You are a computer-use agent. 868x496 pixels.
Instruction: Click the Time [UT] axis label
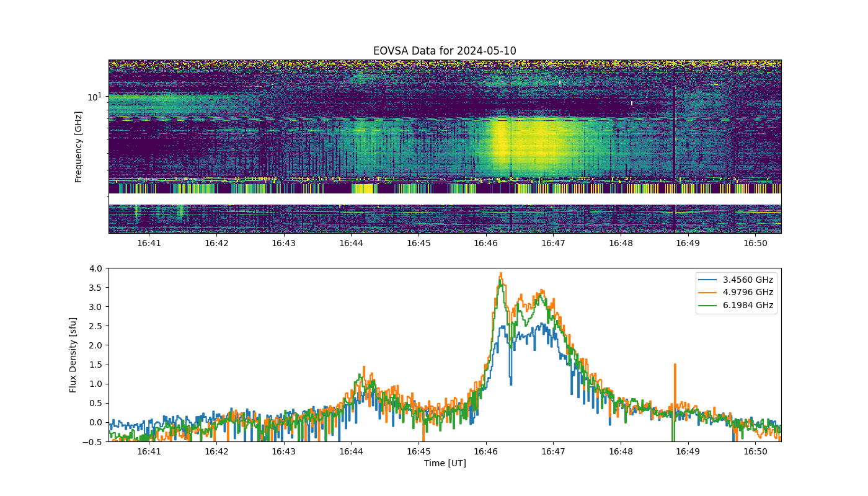click(x=445, y=463)
